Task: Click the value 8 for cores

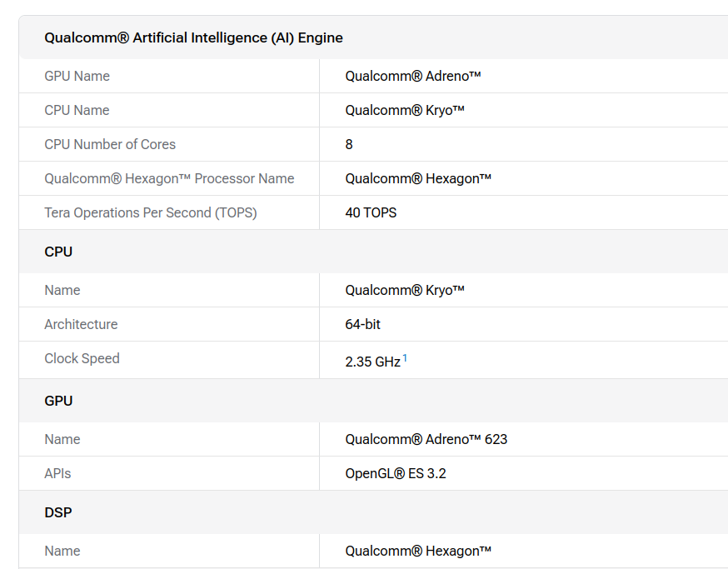Action: coord(349,144)
